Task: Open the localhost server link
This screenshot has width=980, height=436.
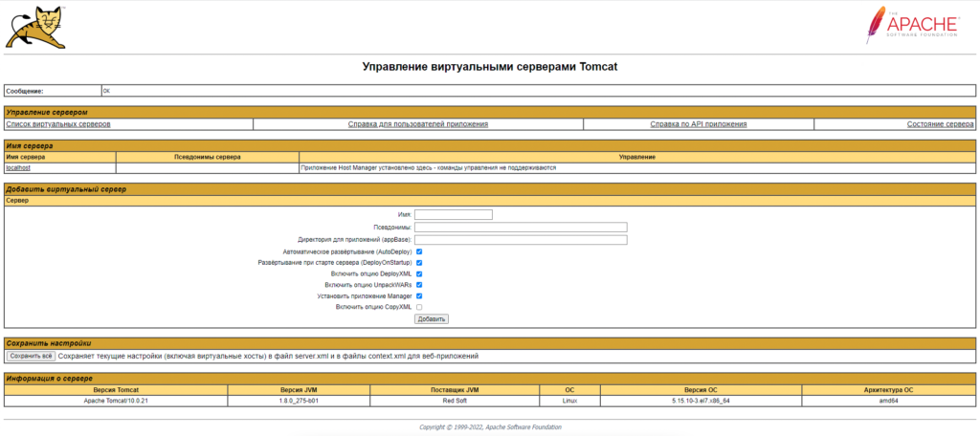Action: coord(18,168)
